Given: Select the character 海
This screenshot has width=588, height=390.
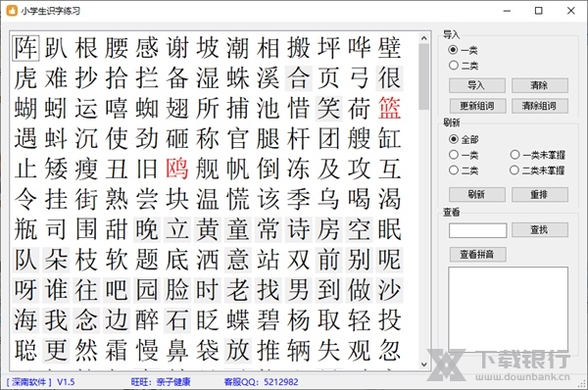Looking at the screenshot, I should click(25, 320).
